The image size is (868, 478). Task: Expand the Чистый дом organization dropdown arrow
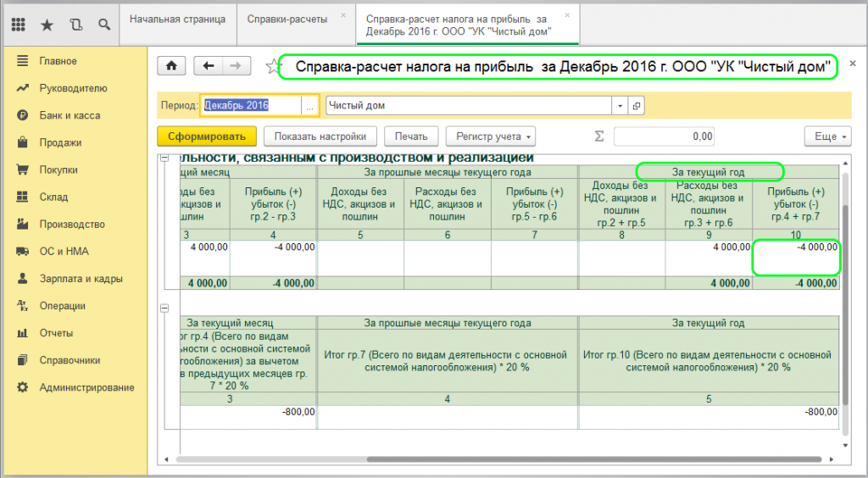(x=620, y=106)
